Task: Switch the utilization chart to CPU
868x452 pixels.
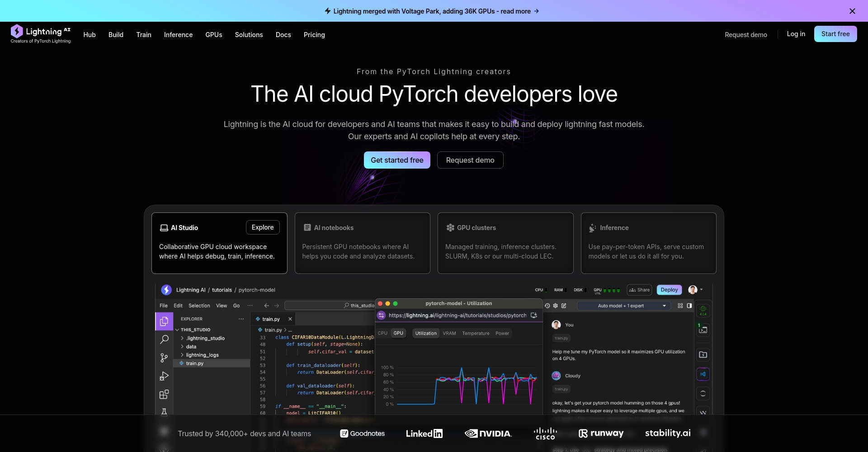Action: tap(382, 334)
